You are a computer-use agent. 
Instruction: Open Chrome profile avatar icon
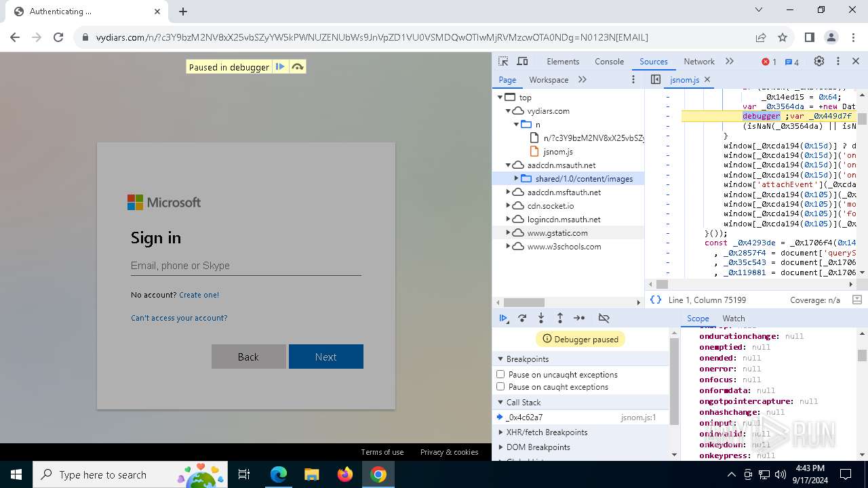click(831, 37)
